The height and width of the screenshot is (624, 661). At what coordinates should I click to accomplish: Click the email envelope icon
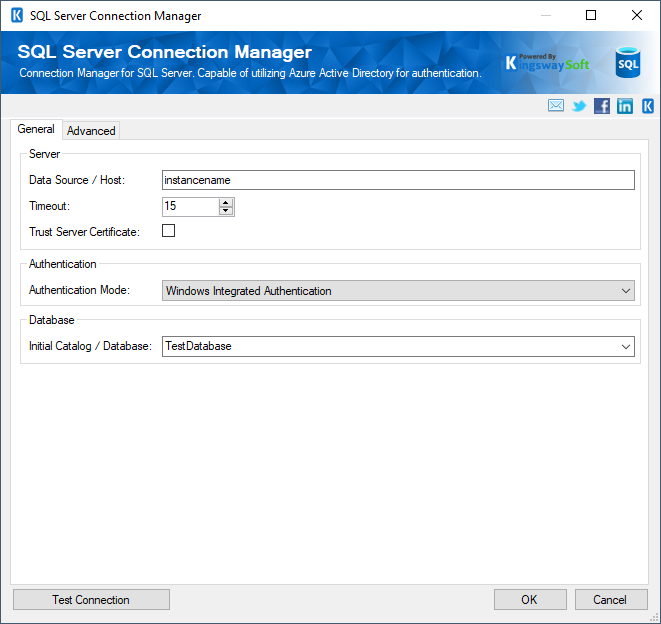coord(556,106)
